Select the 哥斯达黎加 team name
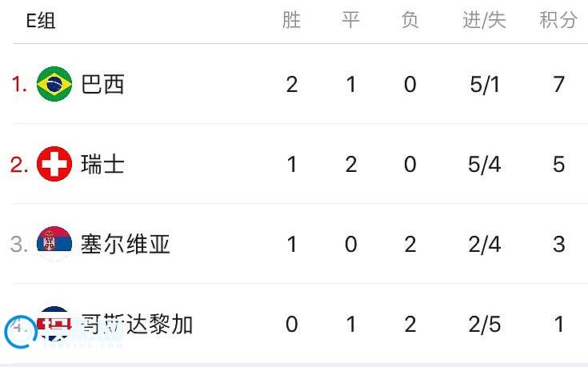This screenshot has height=367, width=588. click(x=137, y=324)
